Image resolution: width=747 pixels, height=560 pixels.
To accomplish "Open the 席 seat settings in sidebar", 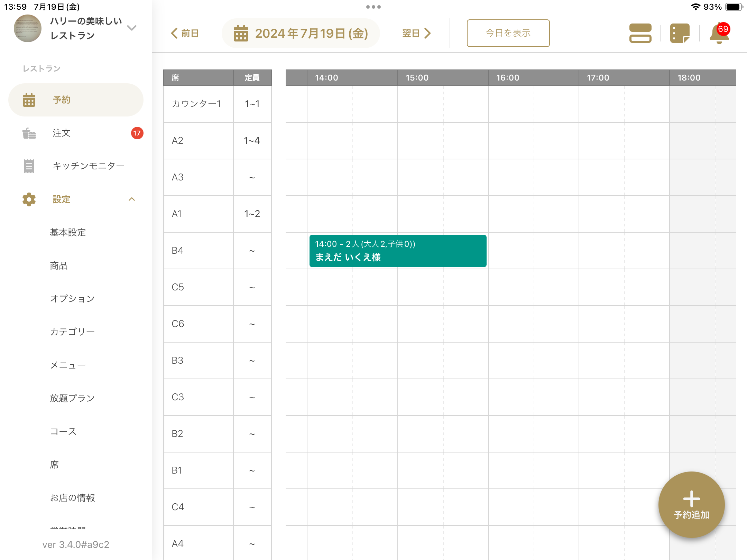I will coord(54,465).
